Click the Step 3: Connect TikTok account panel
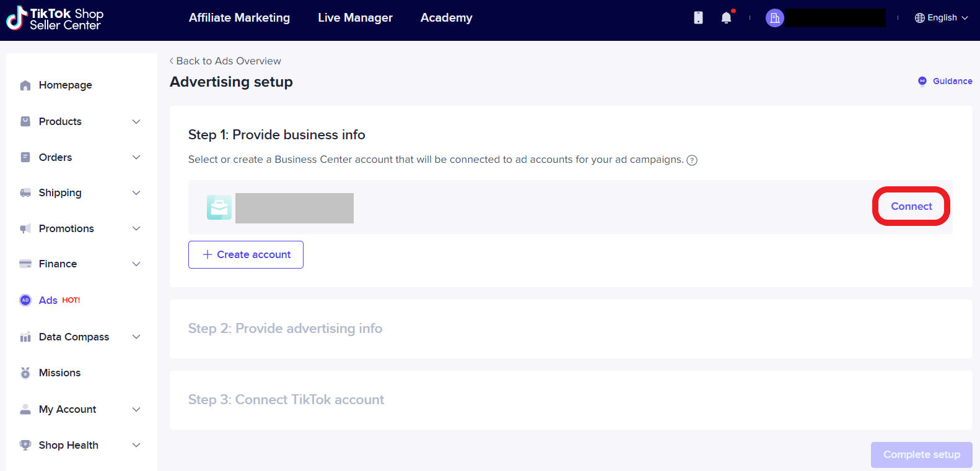 coord(571,400)
